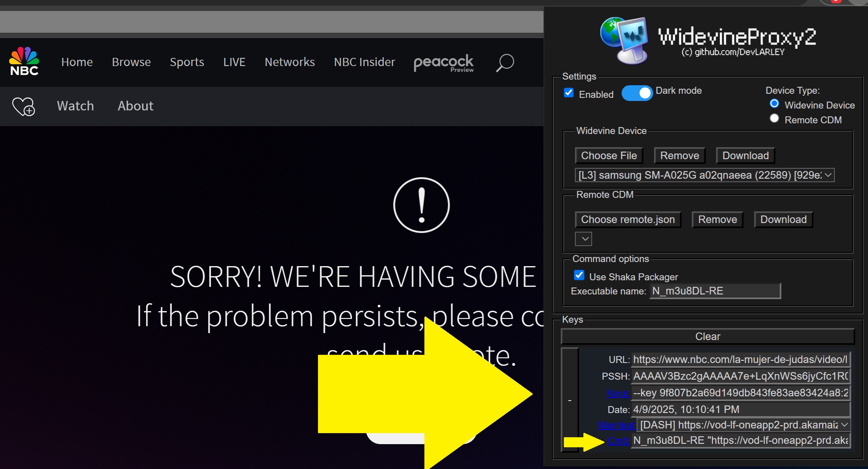The height and width of the screenshot is (469, 868).
Task: Uncheck the Enabled checkbox
Action: click(569, 93)
